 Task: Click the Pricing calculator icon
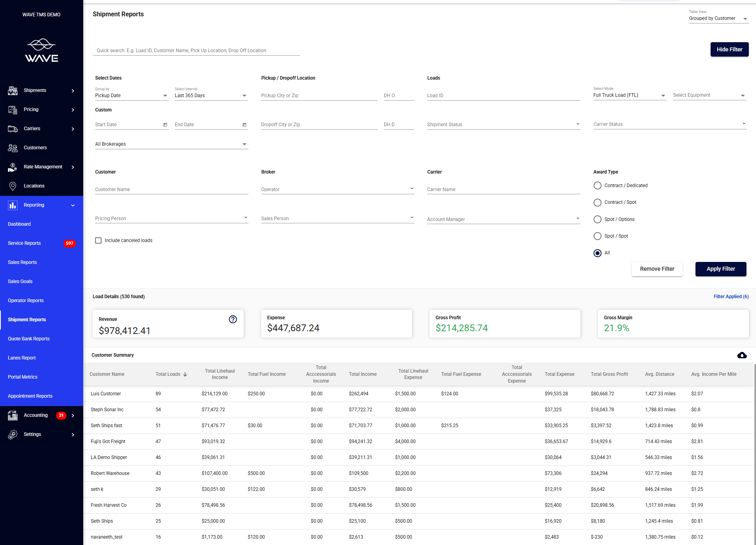[13, 110]
